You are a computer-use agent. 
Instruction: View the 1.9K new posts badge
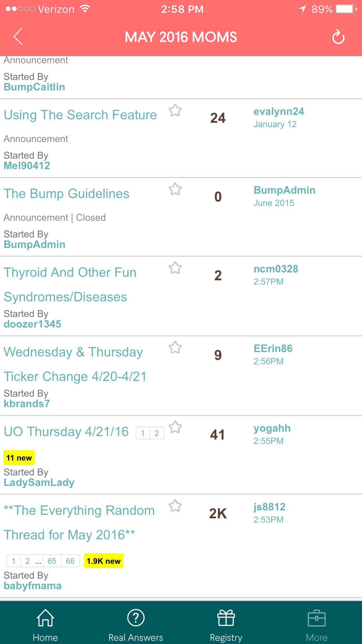click(x=103, y=561)
